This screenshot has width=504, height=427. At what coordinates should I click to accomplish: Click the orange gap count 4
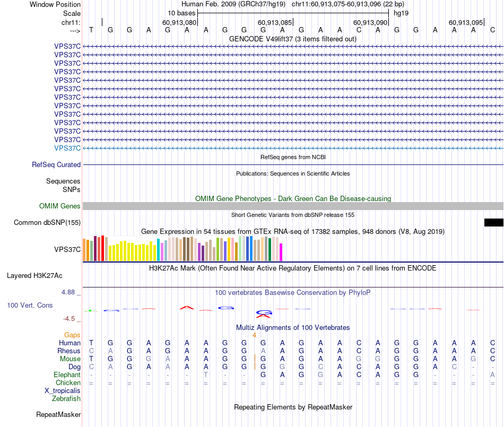(254, 335)
